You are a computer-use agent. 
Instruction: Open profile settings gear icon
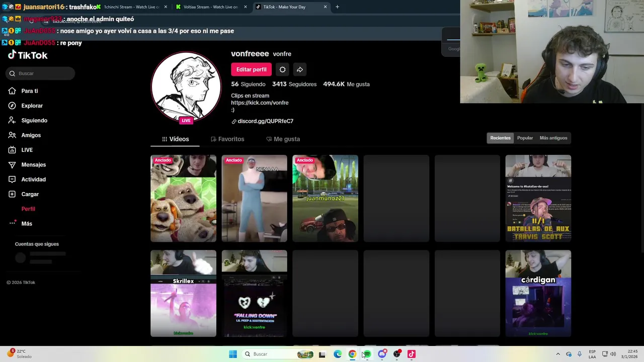(282, 69)
